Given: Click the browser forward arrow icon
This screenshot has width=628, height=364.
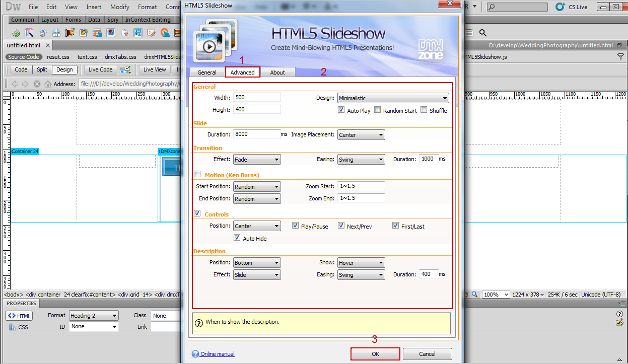Looking at the screenshot, I should click(25, 84).
